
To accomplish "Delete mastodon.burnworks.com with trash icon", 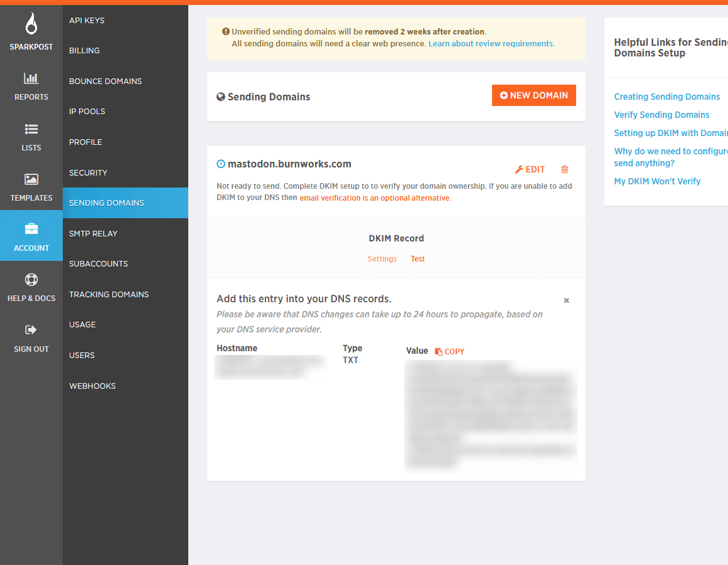I will 564,169.
